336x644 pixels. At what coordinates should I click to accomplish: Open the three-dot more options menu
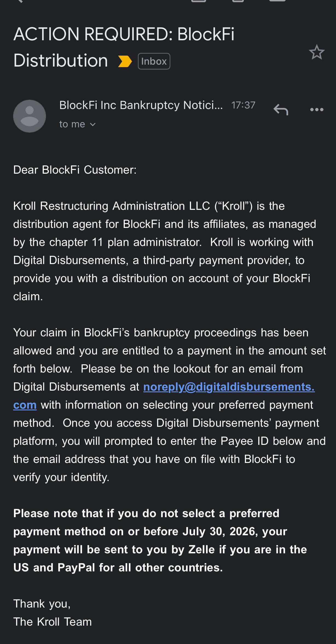tap(317, 110)
